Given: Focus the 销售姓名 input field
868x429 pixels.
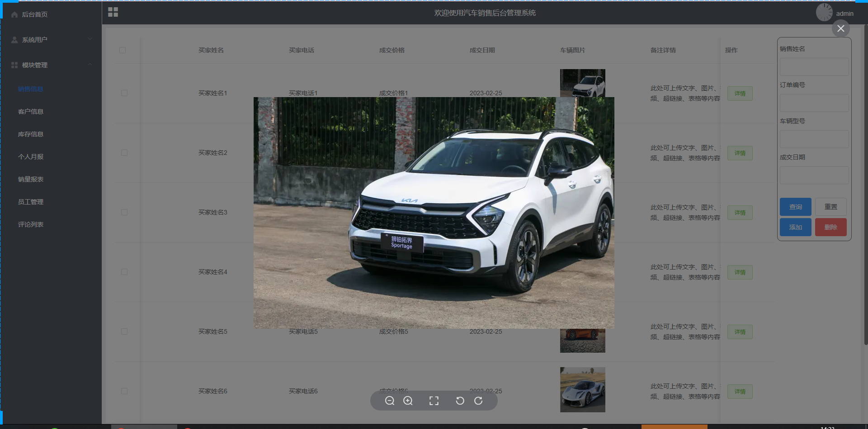Looking at the screenshot, I should [x=814, y=67].
